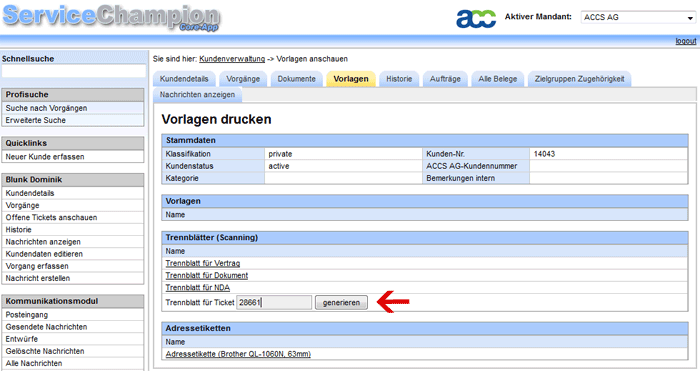Screen dimensions: 700x371
Task: Click the ACCS AG-Kundennummer label
Action: tap(471, 166)
